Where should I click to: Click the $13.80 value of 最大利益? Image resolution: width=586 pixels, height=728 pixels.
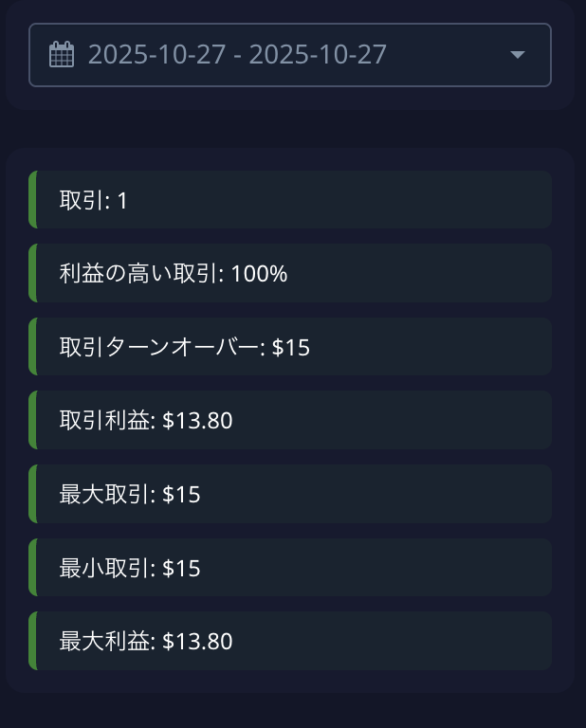pos(197,642)
